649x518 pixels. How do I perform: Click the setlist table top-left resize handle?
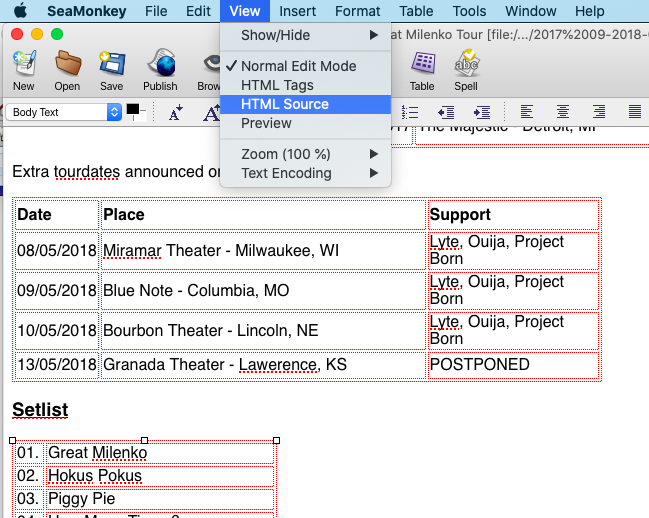(x=12, y=441)
